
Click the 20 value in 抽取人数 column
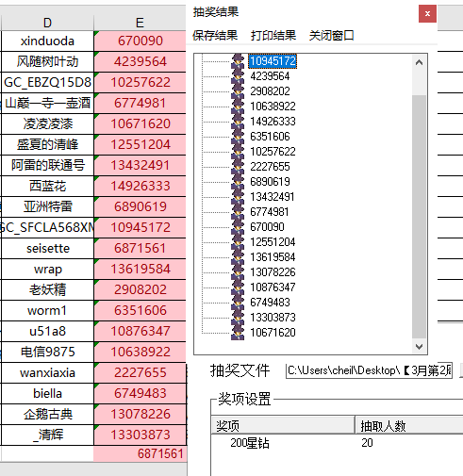tap(367, 443)
